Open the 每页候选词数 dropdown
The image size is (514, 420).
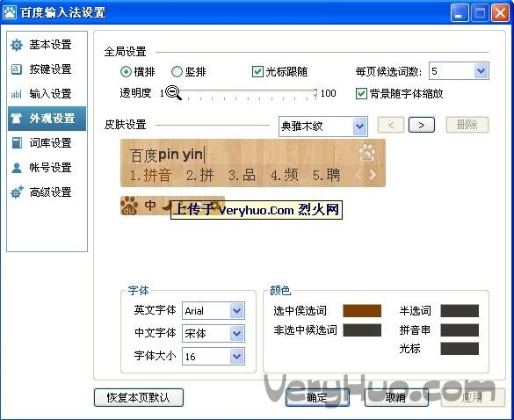459,71
